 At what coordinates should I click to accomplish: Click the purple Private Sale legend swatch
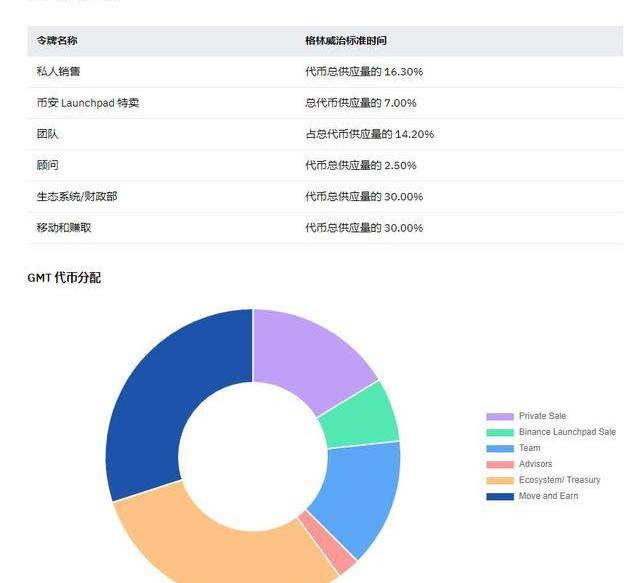click(x=500, y=416)
